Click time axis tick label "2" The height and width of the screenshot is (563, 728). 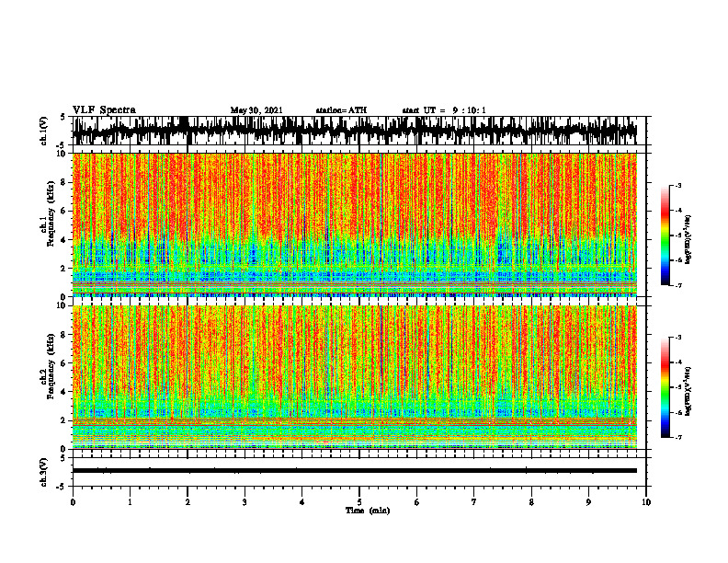click(188, 502)
